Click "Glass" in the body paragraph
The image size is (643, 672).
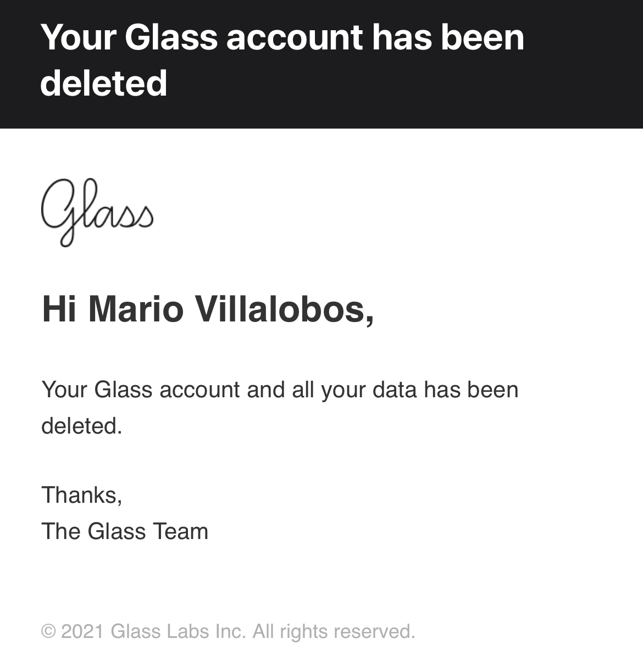click(x=123, y=390)
